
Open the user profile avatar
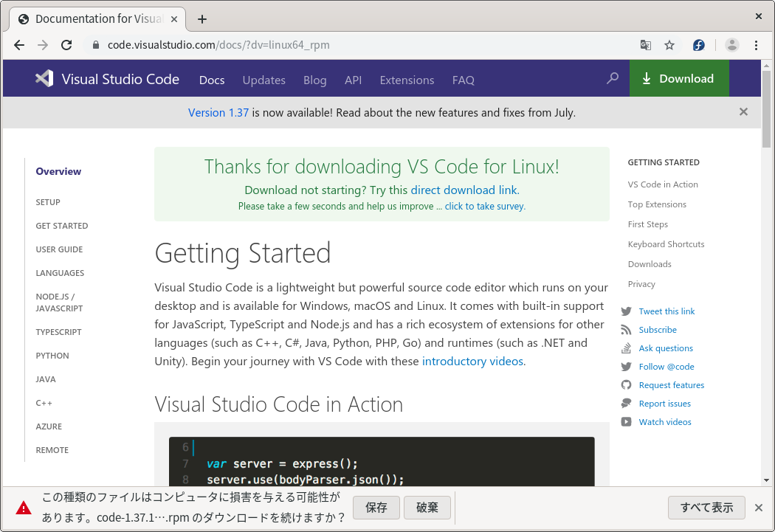click(732, 45)
